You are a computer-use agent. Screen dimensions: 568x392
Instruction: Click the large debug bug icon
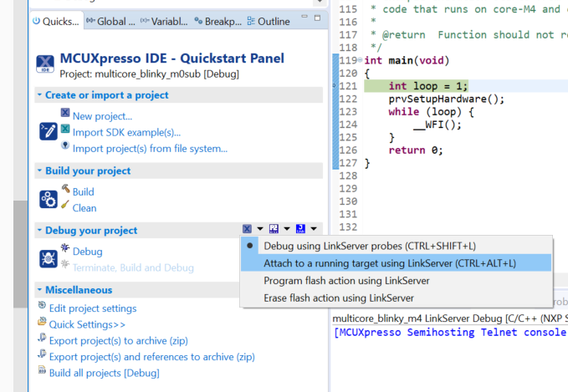coord(49,259)
